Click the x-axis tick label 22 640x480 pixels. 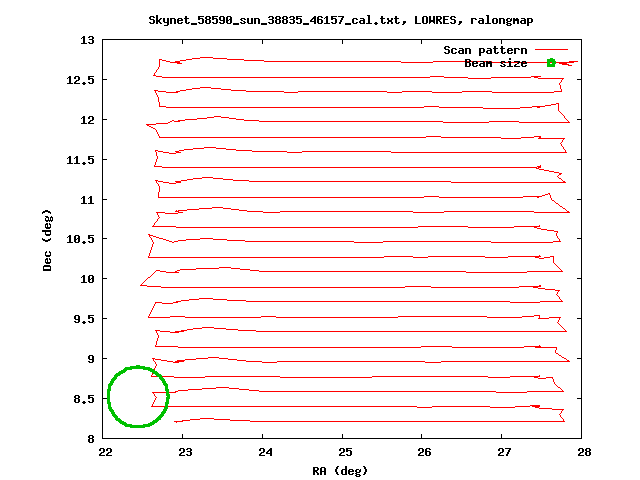click(105, 452)
